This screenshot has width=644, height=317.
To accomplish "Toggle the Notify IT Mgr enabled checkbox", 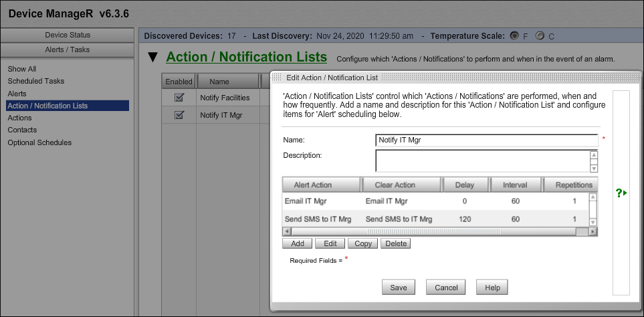I will pos(179,115).
